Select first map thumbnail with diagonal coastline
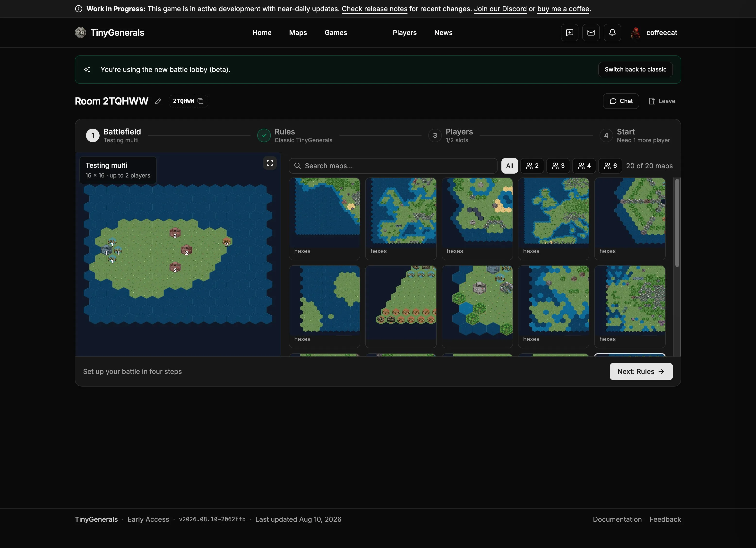Screen dimensions: 756x548 [x=324, y=219]
